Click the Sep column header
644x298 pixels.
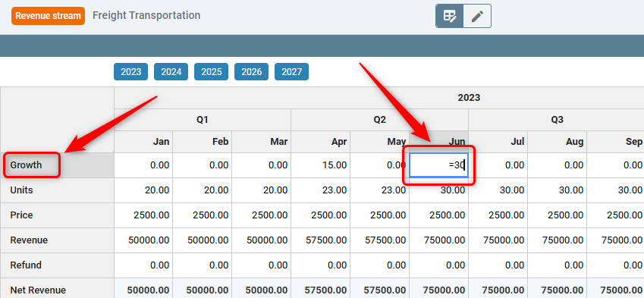pos(615,142)
